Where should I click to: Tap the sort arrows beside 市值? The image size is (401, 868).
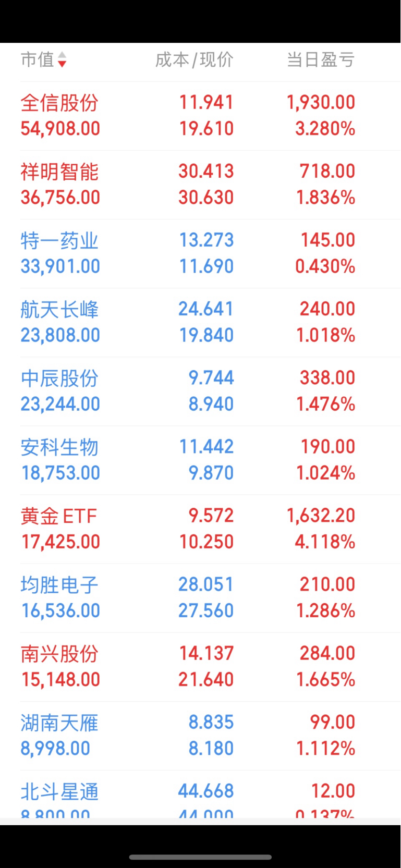point(62,60)
